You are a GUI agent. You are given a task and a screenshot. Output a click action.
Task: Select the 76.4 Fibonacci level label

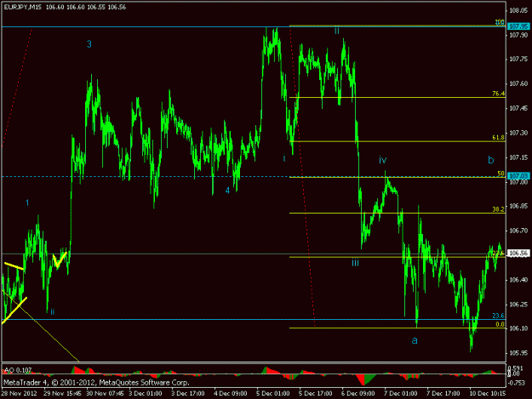498,94
